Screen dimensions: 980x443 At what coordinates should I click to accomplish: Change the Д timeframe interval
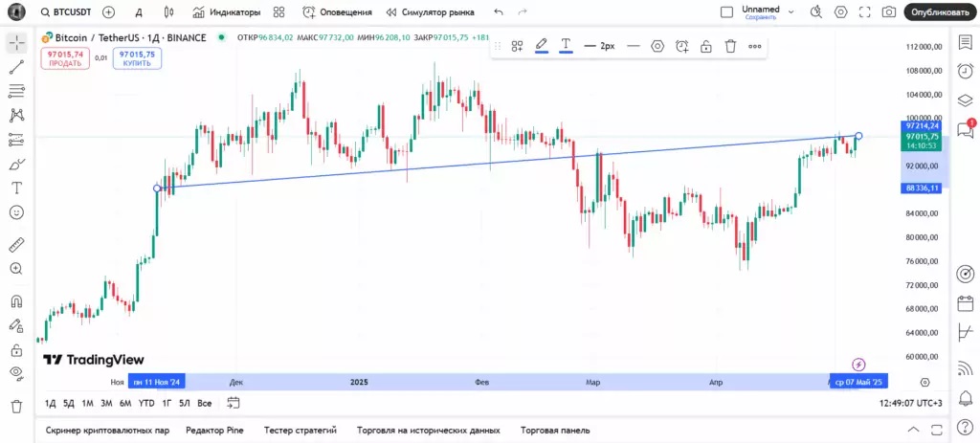click(x=139, y=11)
